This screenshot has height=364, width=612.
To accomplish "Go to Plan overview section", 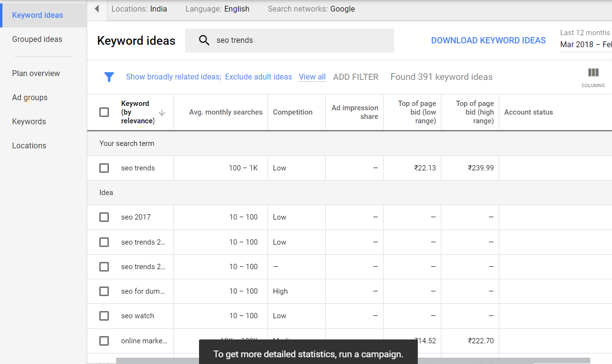I will point(36,74).
